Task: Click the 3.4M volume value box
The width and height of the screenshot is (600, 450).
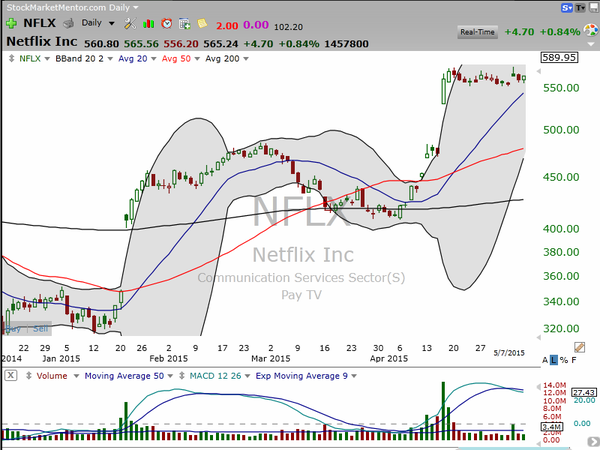Action: click(551, 427)
